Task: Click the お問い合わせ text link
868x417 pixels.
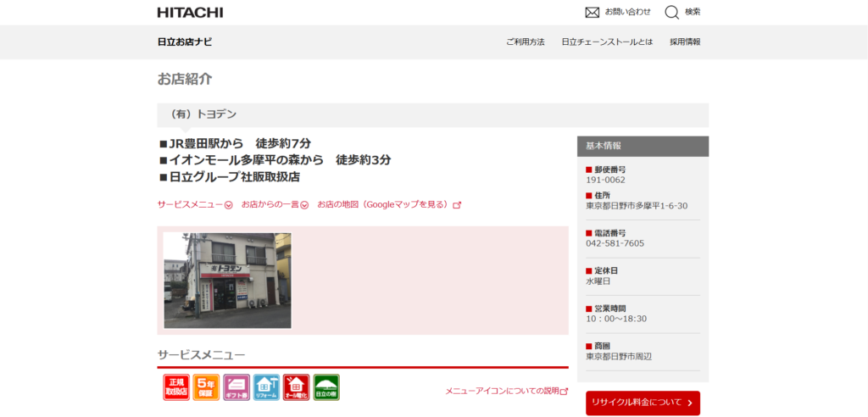Action: pos(628,12)
